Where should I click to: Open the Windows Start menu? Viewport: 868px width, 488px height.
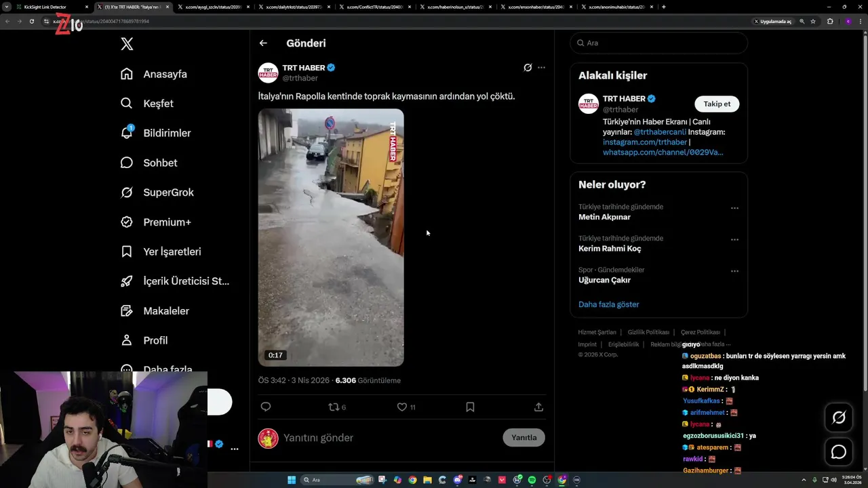pos(292,480)
